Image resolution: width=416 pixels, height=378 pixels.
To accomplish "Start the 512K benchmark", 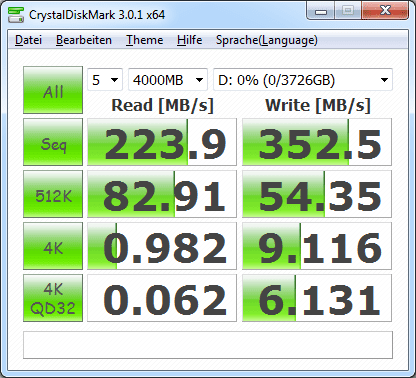I will point(53,194).
